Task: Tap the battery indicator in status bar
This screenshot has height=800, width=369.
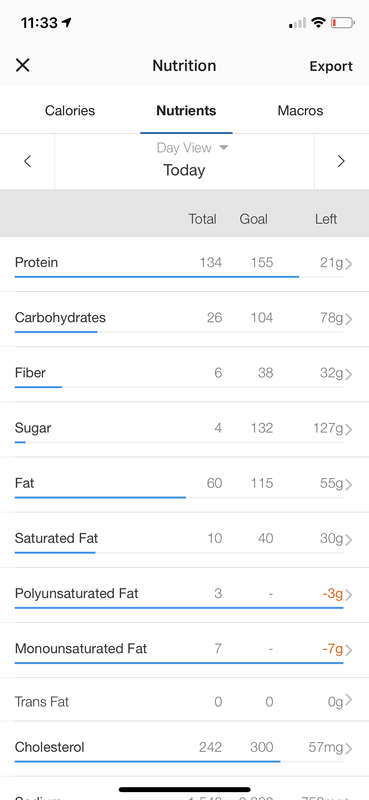Action: point(342,23)
